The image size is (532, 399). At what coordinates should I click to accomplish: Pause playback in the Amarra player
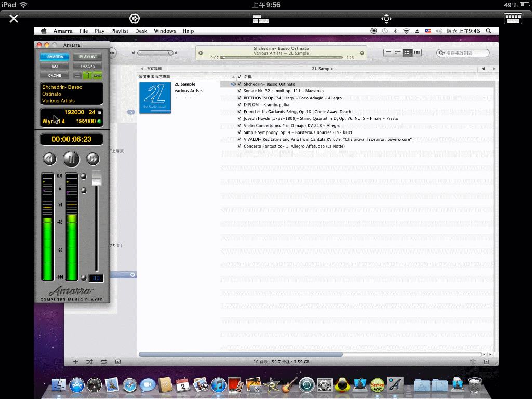click(x=71, y=159)
